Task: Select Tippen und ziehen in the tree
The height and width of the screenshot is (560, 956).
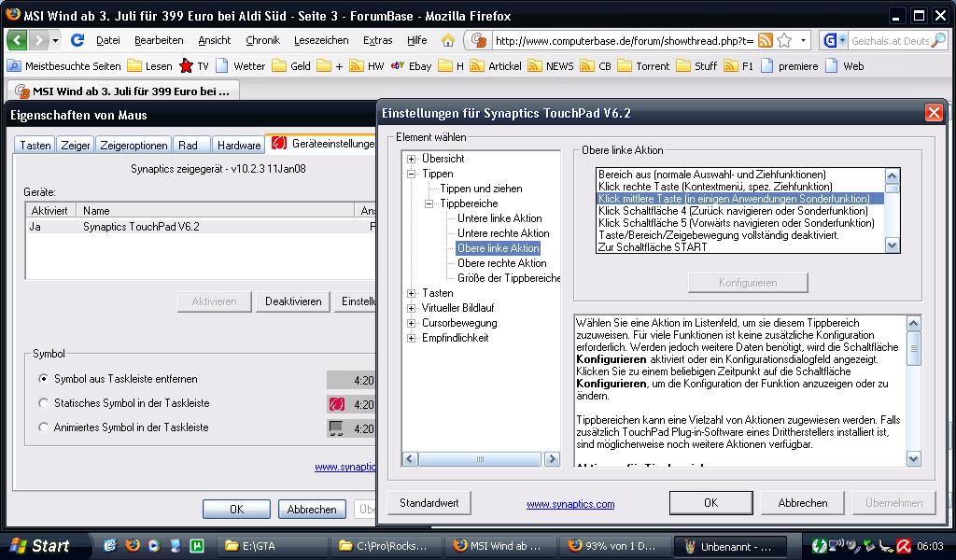Action: coord(481,189)
